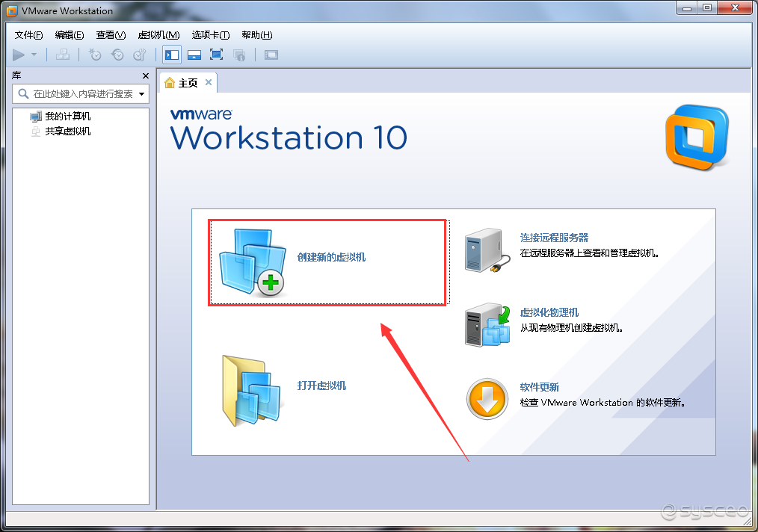
Task: Click the text 在远程服务器上查看和管理虚拟机。
Action: point(590,253)
